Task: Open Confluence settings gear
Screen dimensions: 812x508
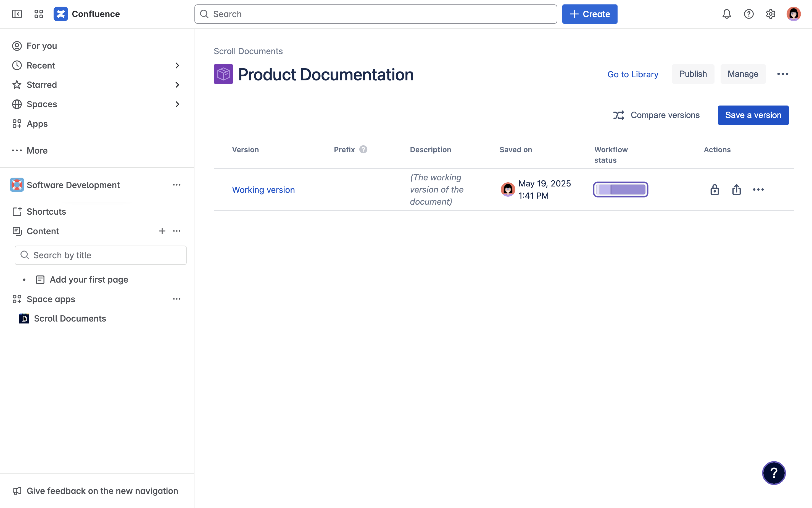Action: click(771, 14)
